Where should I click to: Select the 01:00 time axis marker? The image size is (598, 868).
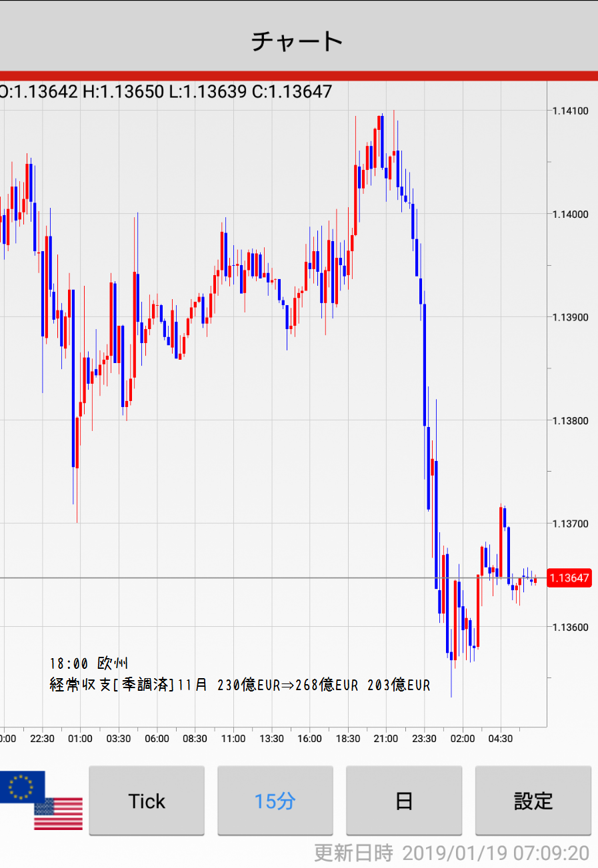[80, 739]
